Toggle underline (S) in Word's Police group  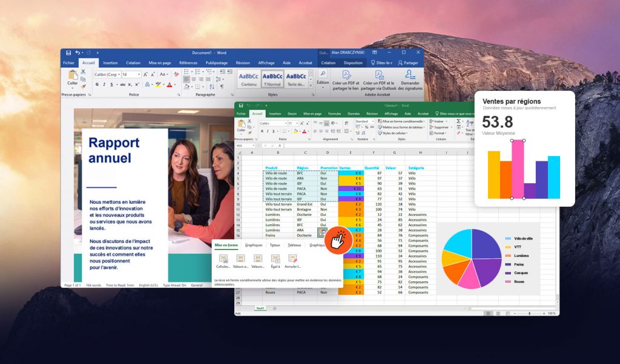click(111, 85)
